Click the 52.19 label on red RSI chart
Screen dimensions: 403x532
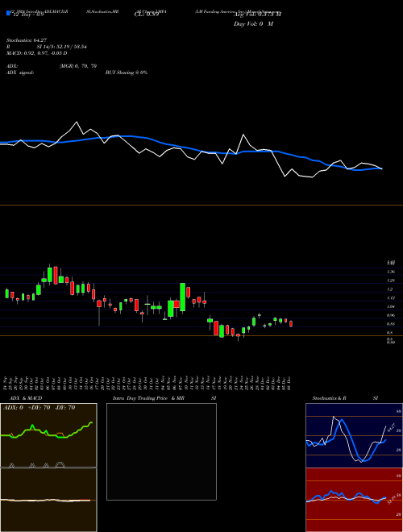click(392, 500)
